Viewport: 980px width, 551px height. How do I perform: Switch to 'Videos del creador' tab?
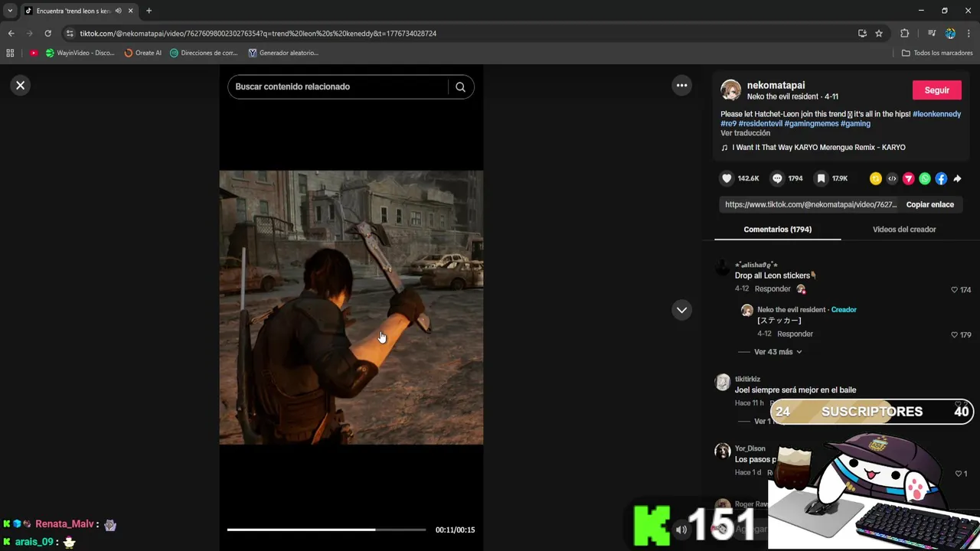pyautogui.click(x=904, y=230)
